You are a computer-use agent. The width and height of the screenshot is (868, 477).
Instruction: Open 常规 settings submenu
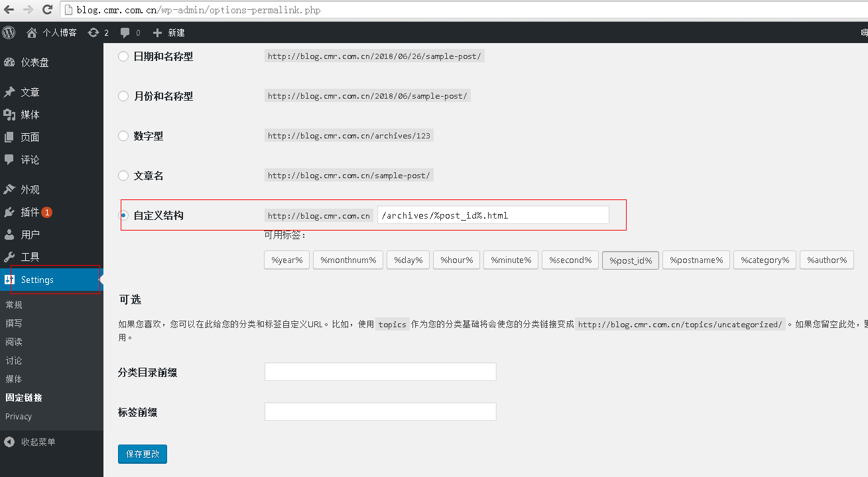click(14, 305)
